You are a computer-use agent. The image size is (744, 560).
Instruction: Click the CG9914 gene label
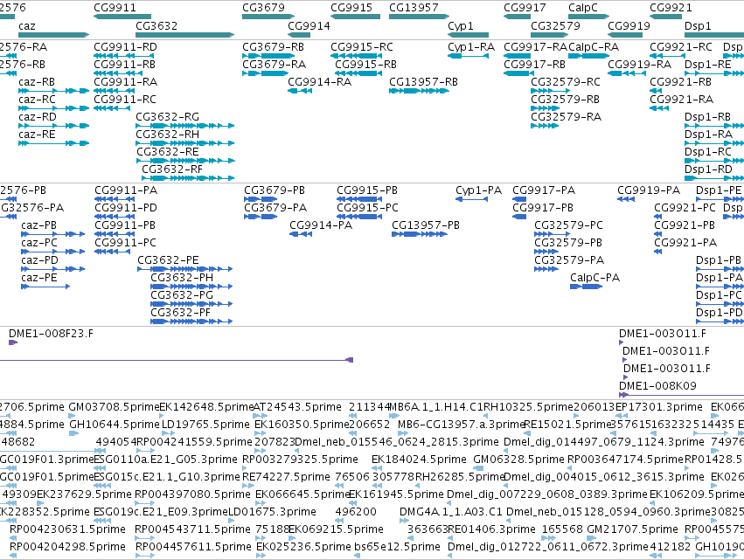pos(309,25)
